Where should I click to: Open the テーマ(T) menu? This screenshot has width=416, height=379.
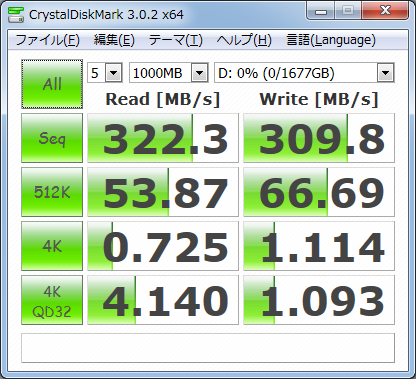(175, 40)
